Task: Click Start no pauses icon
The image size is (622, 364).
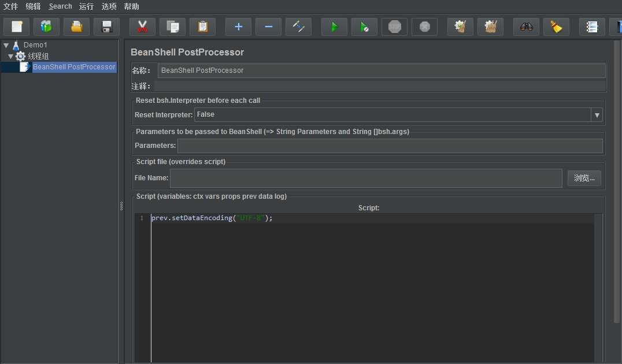Action: tap(365, 27)
